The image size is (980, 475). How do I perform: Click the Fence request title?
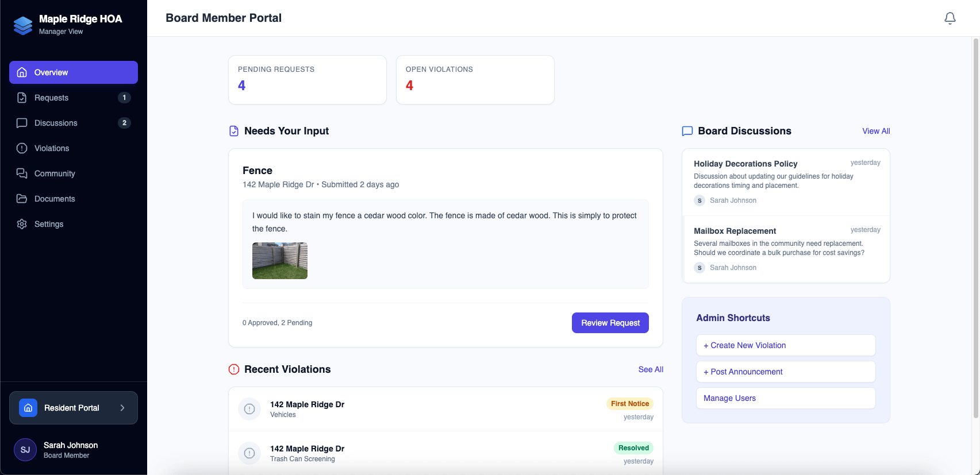[x=258, y=171]
